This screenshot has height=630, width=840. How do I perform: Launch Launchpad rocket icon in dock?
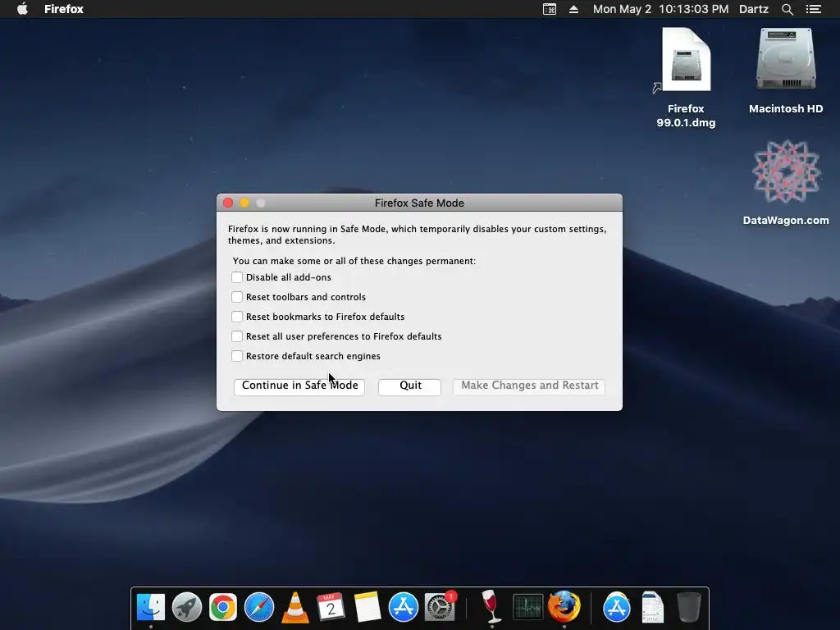(x=186, y=607)
